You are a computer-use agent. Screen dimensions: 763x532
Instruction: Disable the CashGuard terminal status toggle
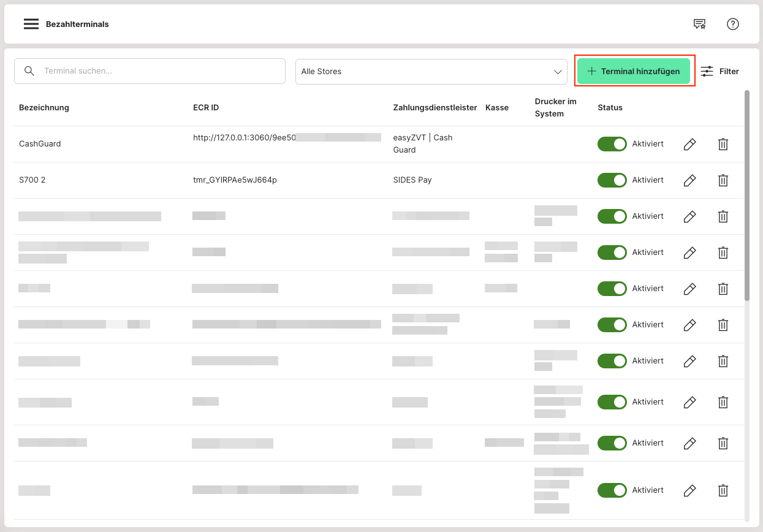[x=612, y=144]
